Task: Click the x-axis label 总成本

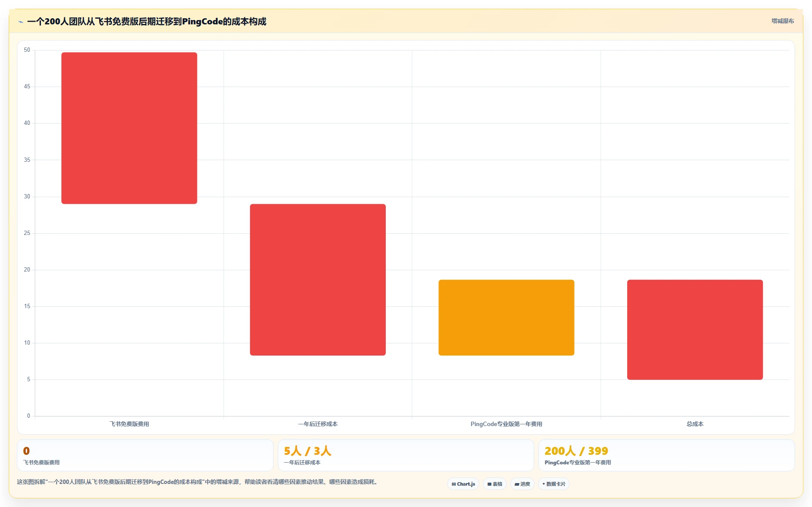Action: 695,424
